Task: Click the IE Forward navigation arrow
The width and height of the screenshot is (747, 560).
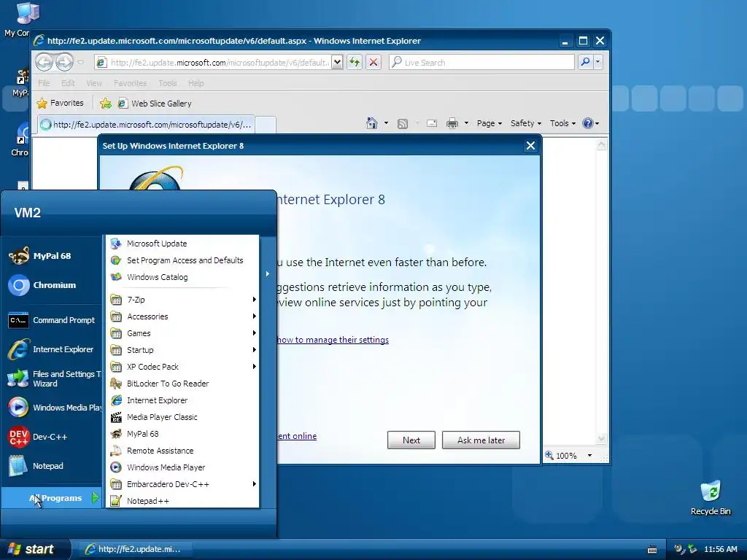Action: 64,62
